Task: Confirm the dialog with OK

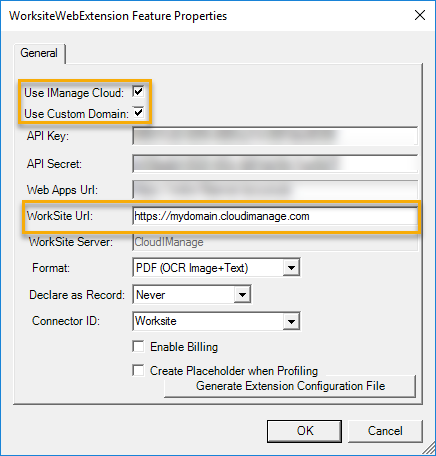Action: (x=304, y=431)
